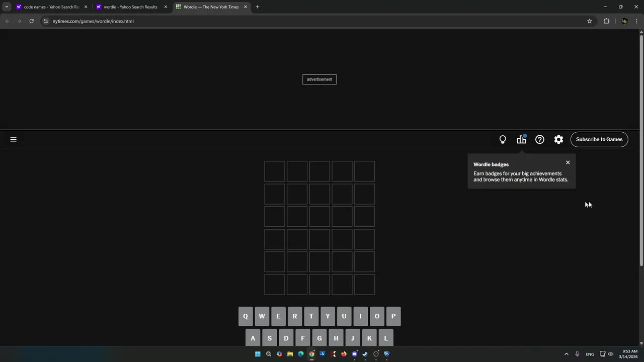Open clock and date 9:53 AM
This screenshot has width=644, height=362.
[629, 354]
